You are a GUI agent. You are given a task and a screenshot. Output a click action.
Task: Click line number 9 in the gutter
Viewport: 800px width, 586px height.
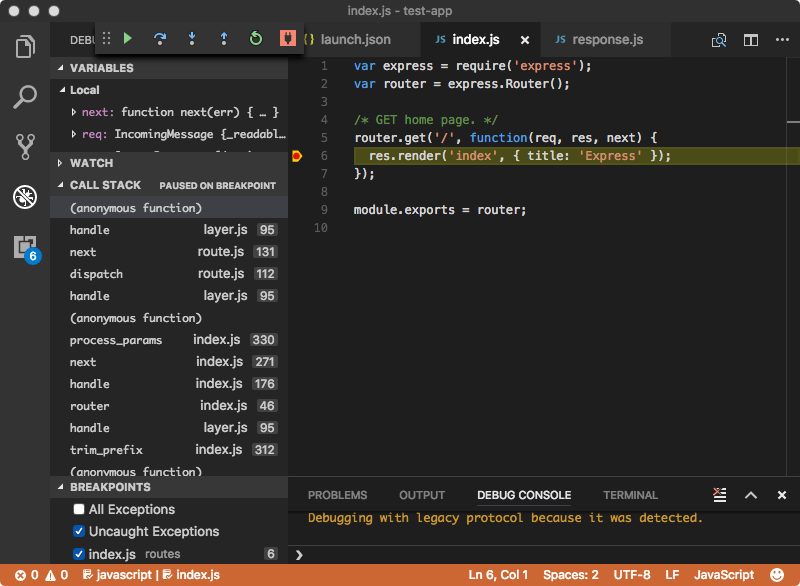click(324, 210)
